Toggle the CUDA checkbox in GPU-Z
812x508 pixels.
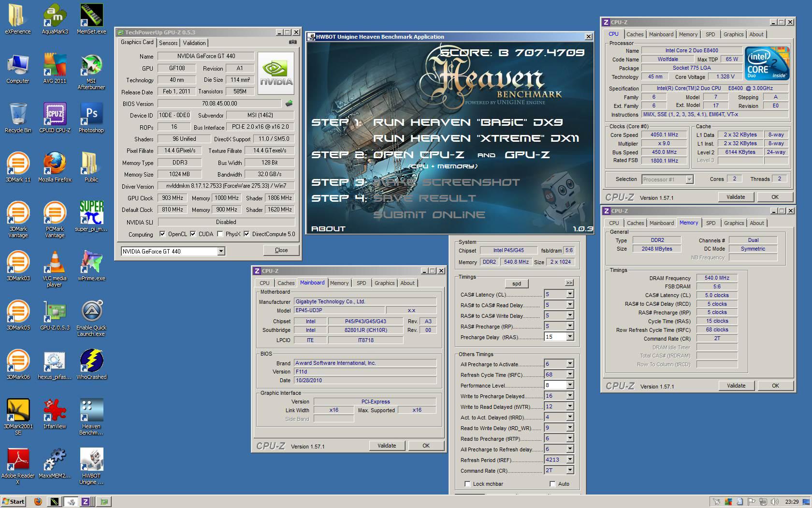click(x=193, y=234)
